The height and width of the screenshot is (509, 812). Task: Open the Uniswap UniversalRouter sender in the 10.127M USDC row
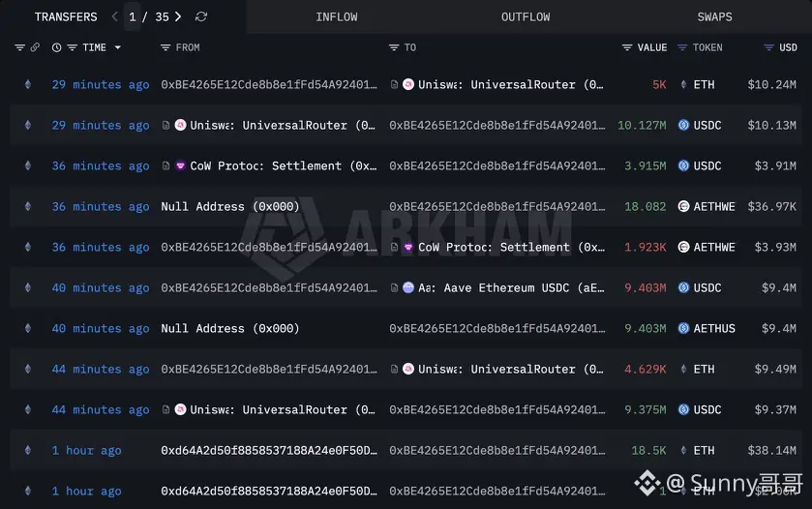click(283, 125)
